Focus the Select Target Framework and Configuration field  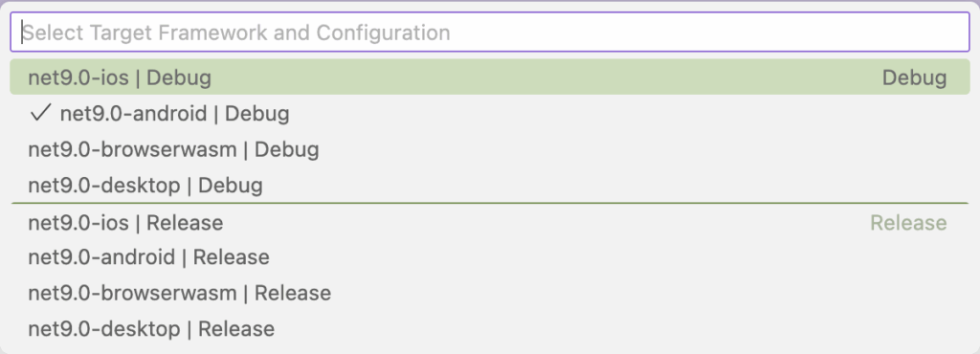(490, 32)
